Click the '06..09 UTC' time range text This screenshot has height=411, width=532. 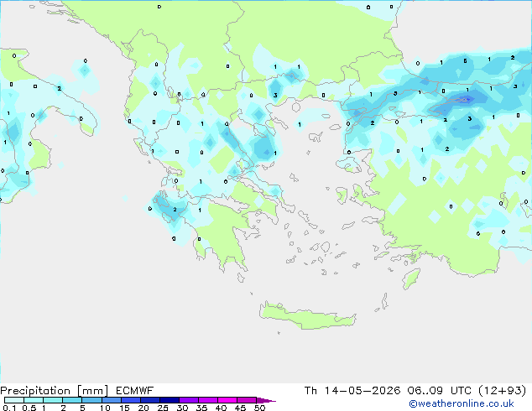pyautogui.click(x=440, y=391)
